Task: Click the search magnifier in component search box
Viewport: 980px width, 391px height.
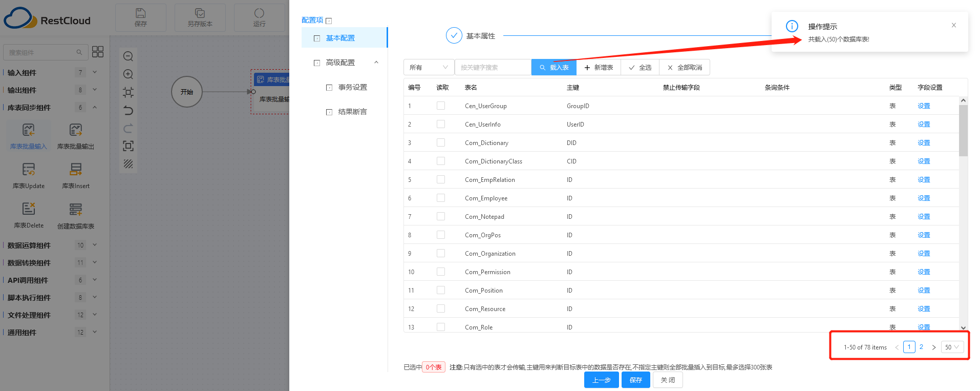Action: coord(79,52)
